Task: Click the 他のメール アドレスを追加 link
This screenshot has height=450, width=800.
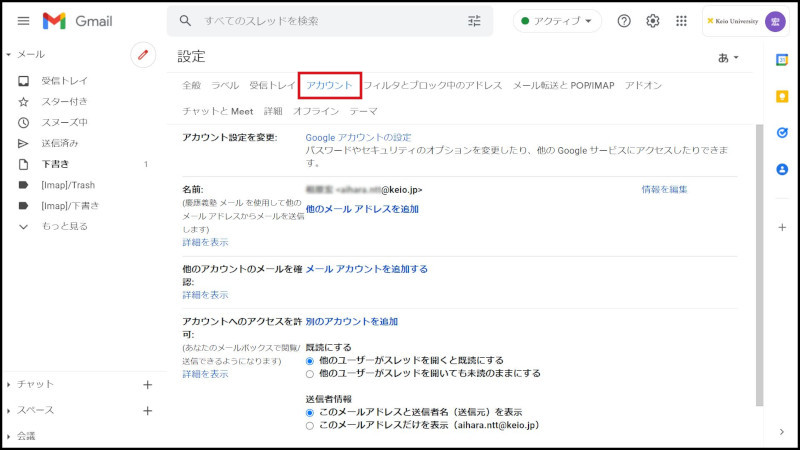Action: point(362,209)
